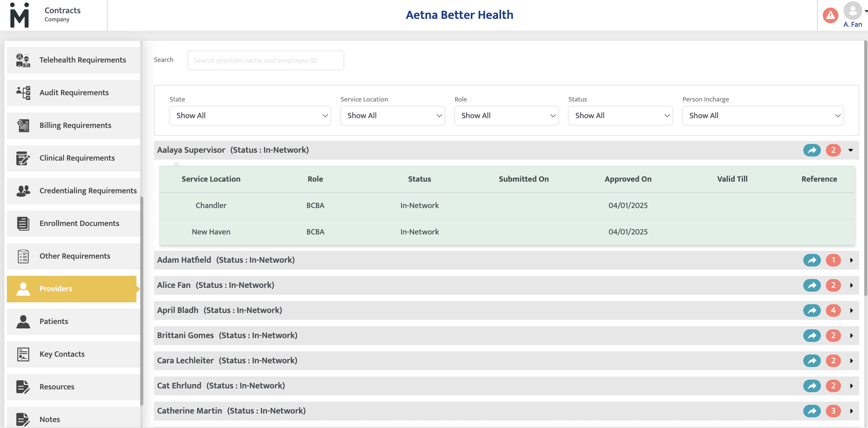The width and height of the screenshot is (868, 428).
Task: Open the State filter dropdown
Action: (250, 116)
